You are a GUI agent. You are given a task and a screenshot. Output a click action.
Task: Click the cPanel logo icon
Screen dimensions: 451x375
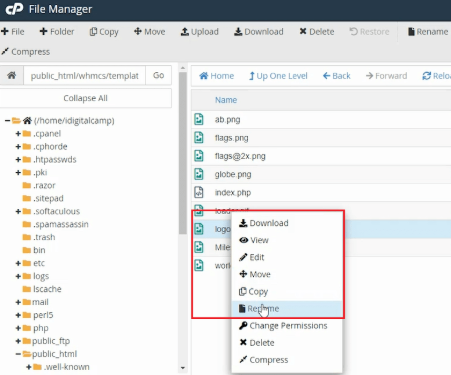tap(14, 9)
